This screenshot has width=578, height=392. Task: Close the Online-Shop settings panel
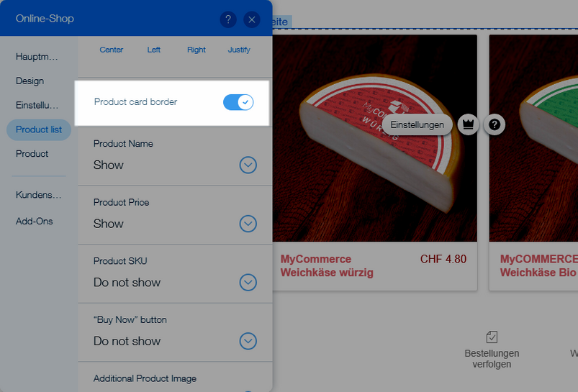click(x=252, y=19)
